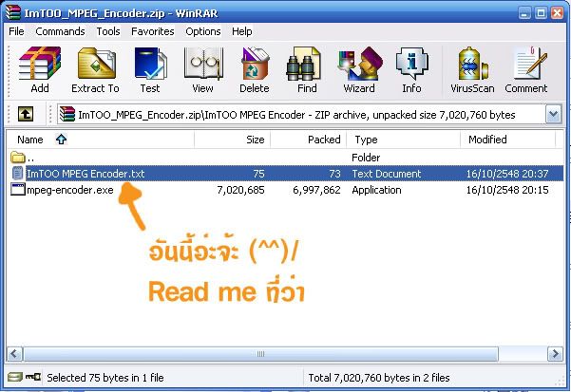Image resolution: width=571 pixels, height=392 pixels.
Task: Click the 7,020,685 size value
Action: click(x=240, y=190)
